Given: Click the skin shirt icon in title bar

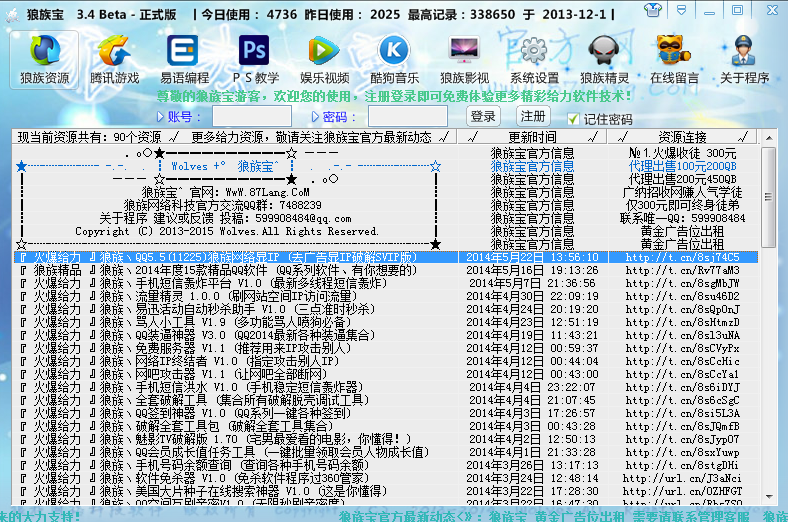Looking at the screenshot, I should pos(653,10).
